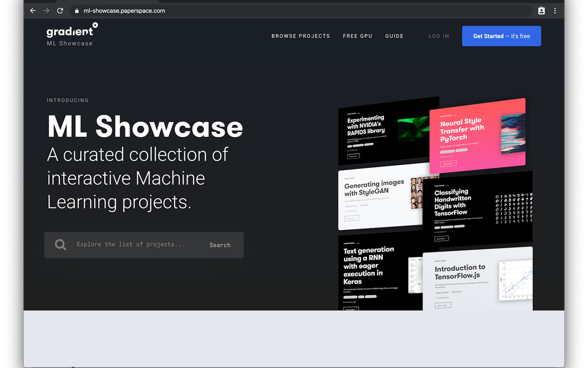Click the padlock icon in the address bar
Image resolution: width=588 pixels, height=368 pixels.
tap(77, 10)
